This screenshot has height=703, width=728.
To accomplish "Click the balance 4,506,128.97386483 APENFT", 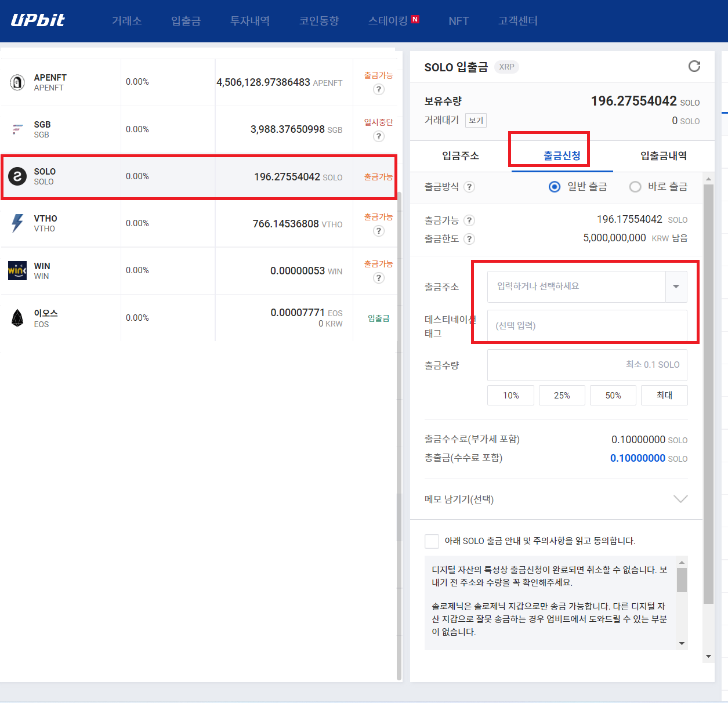I will 280,82.
